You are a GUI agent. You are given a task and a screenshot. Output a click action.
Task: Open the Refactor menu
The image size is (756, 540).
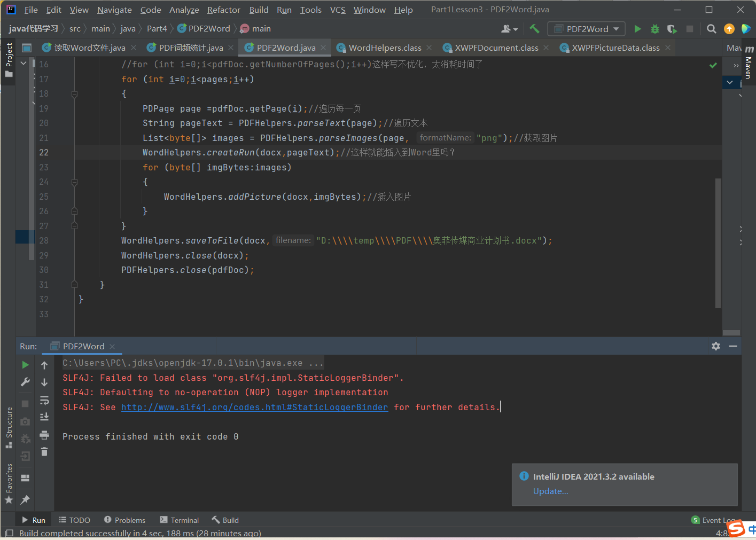point(223,10)
